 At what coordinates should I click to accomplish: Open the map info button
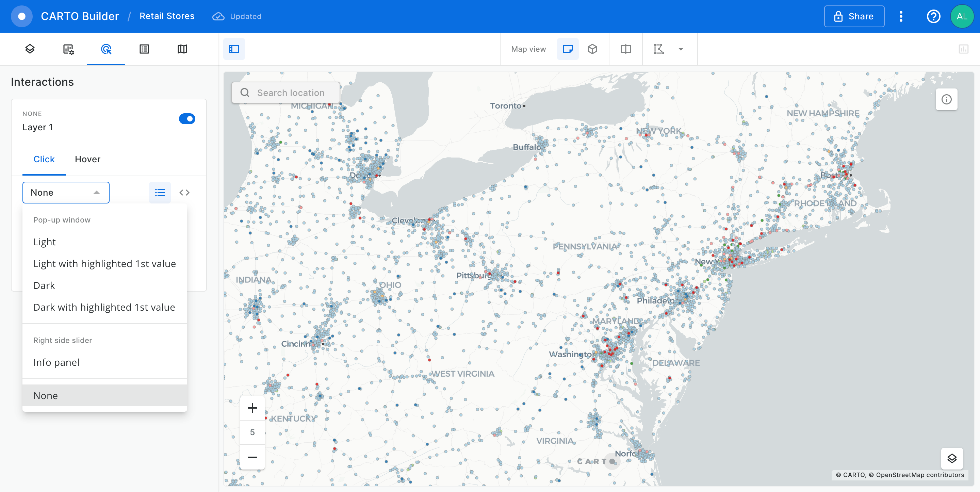coord(946,99)
